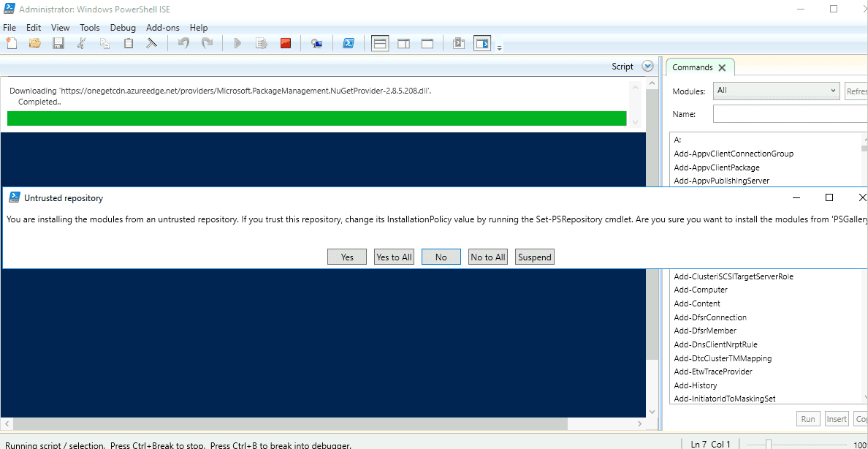Click the No button in the dialog
868x449 pixels.
point(441,257)
